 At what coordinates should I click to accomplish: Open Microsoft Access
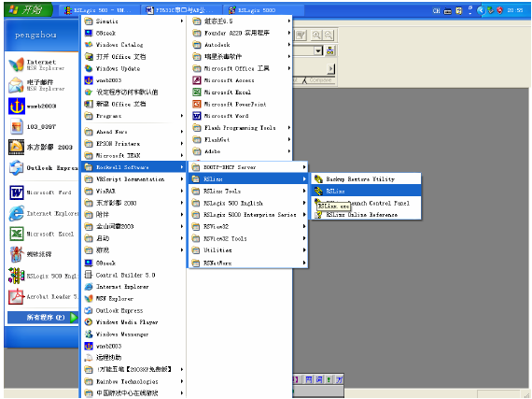(240, 80)
